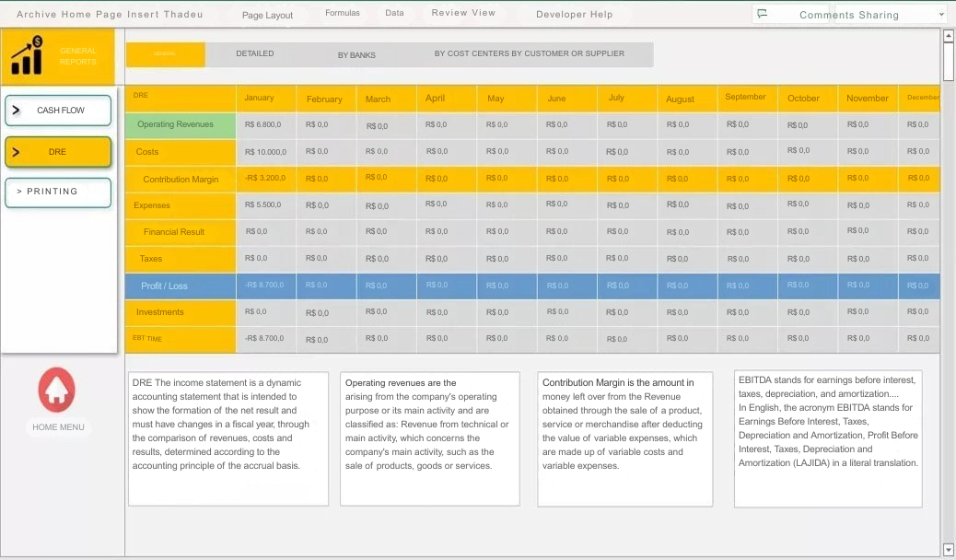Open the Data ribbon tab
The image size is (956, 560).
point(394,14)
